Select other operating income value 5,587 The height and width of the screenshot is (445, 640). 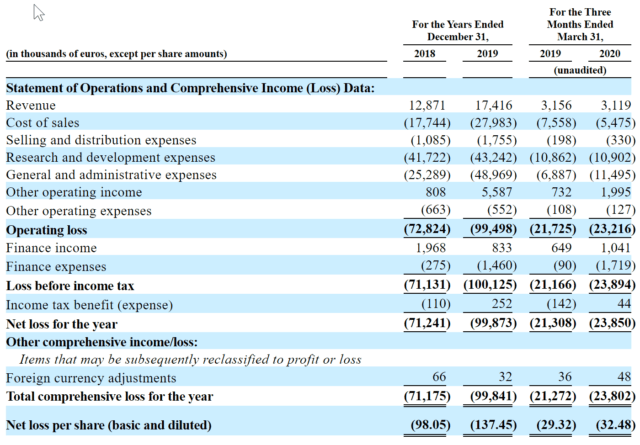click(496, 192)
